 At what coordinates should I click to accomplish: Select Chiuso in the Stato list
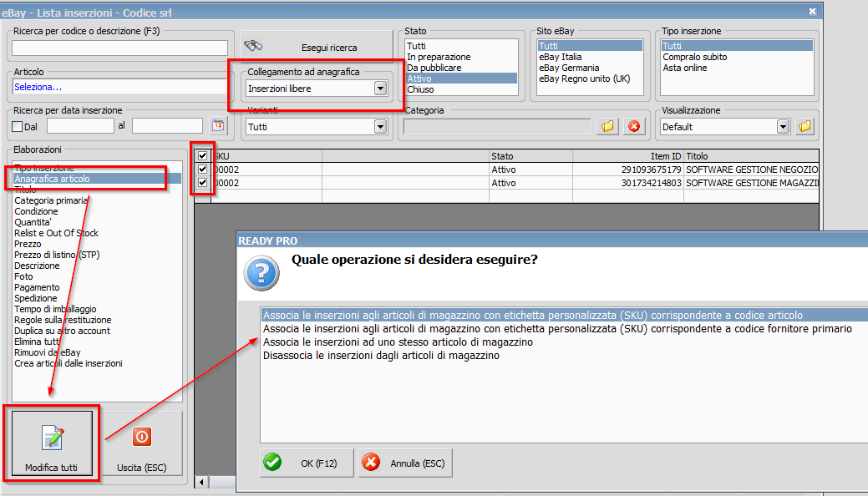[462, 89]
